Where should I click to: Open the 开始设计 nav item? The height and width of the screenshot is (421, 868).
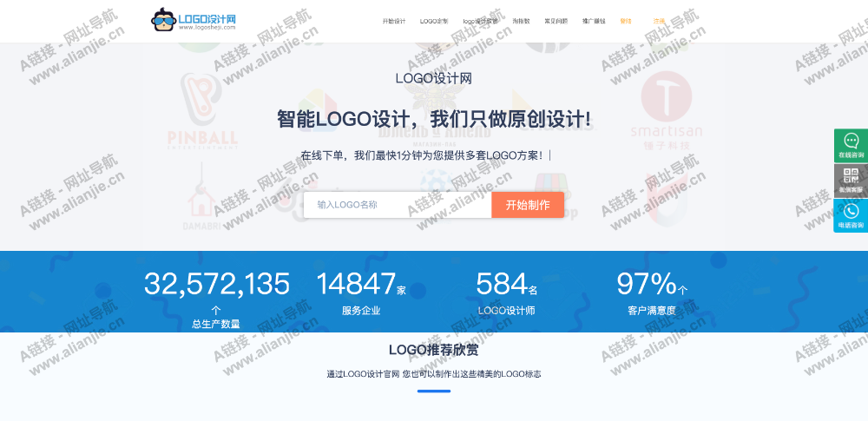(393, 21)
